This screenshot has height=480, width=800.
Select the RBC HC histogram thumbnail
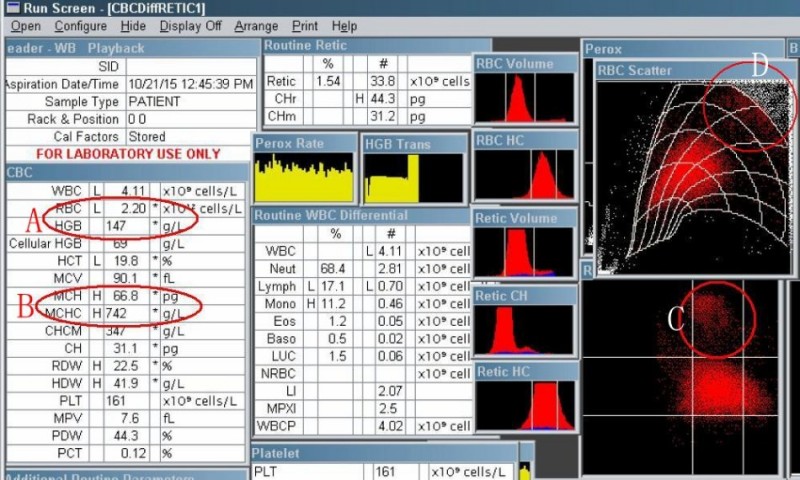[x=524, y=174]
